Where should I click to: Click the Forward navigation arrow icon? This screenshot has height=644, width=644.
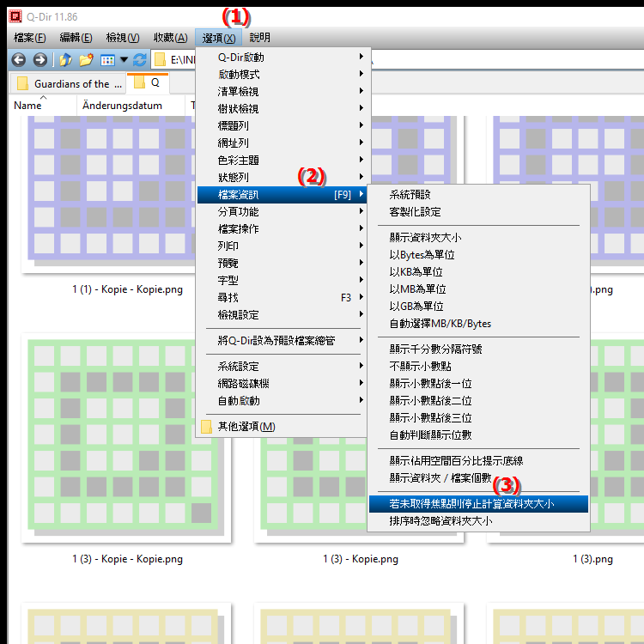[x=39, y=60]
